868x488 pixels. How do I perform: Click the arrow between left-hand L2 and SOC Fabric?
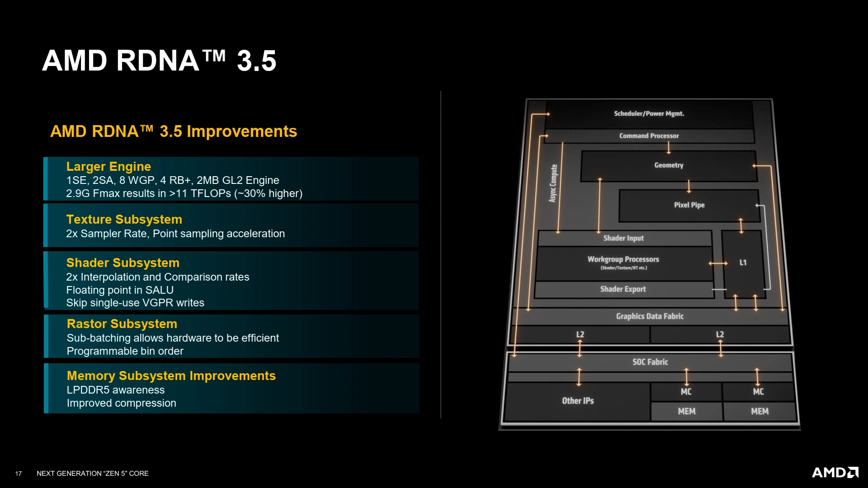tap(580, 348)
